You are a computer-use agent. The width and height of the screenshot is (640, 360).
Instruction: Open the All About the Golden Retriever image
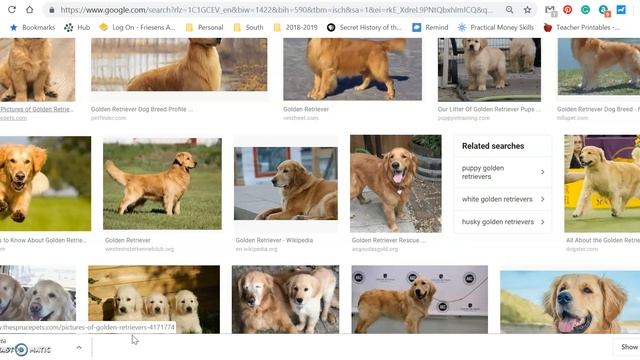coord(602,184)
